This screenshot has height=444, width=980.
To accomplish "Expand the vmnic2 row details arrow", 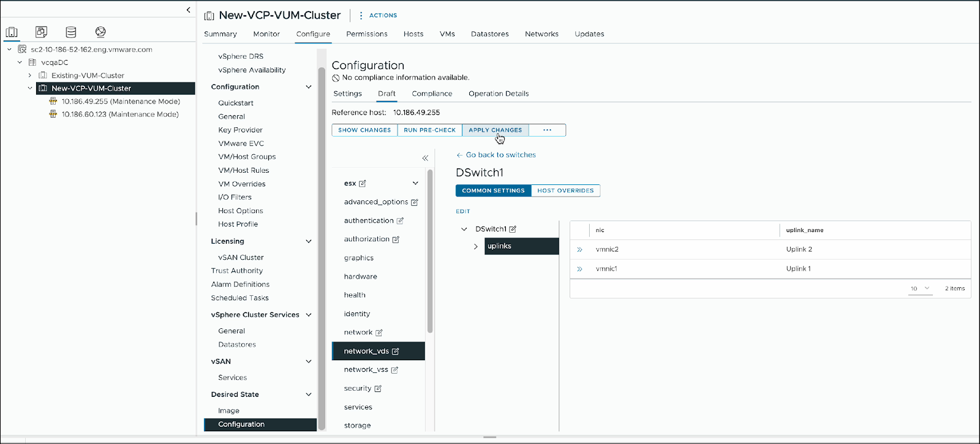I will (579, 249).
